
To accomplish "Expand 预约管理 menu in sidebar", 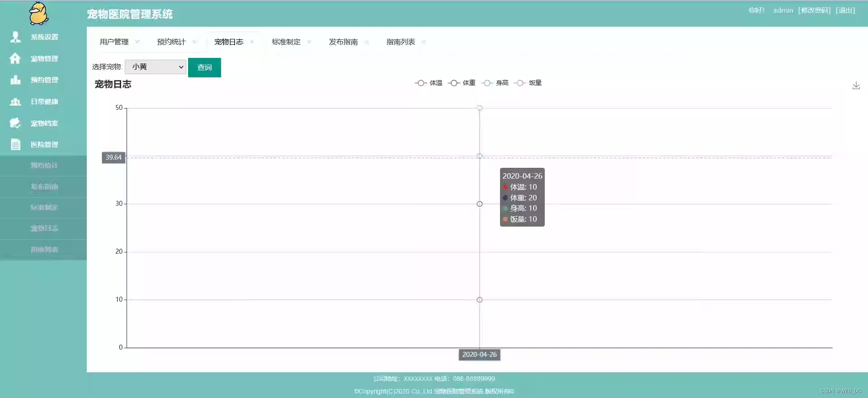I will coord(43,80).
